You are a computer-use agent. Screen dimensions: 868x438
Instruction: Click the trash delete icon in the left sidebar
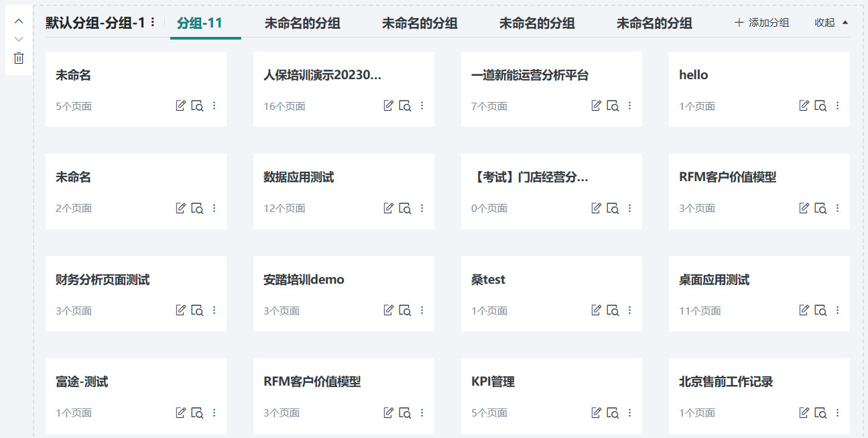pos(18,58)
